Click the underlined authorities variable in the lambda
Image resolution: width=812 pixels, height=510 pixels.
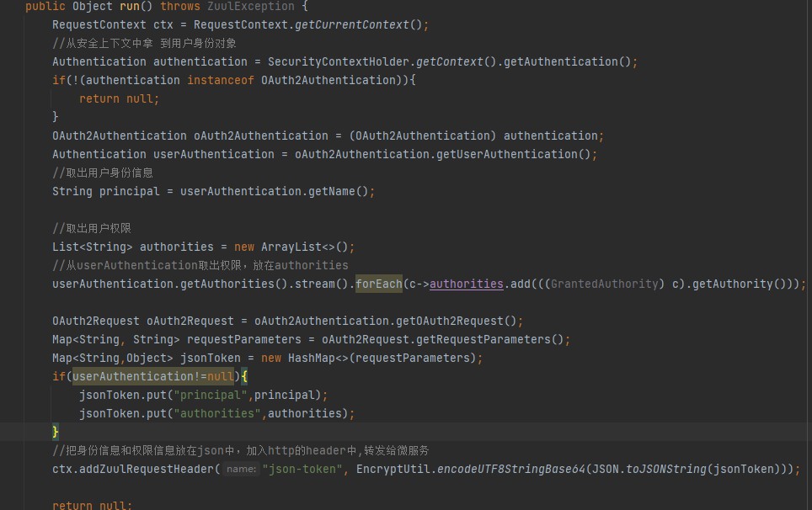[x=466, y=284]
